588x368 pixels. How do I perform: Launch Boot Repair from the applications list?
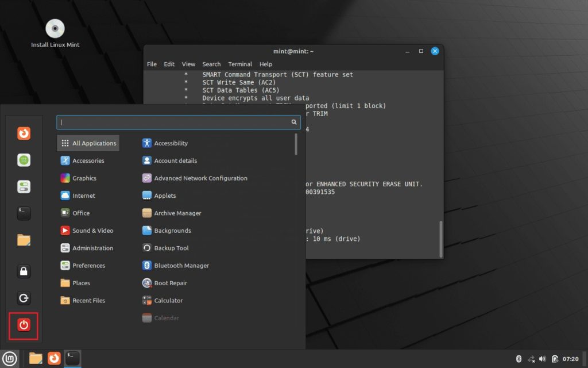click(165, 283)
